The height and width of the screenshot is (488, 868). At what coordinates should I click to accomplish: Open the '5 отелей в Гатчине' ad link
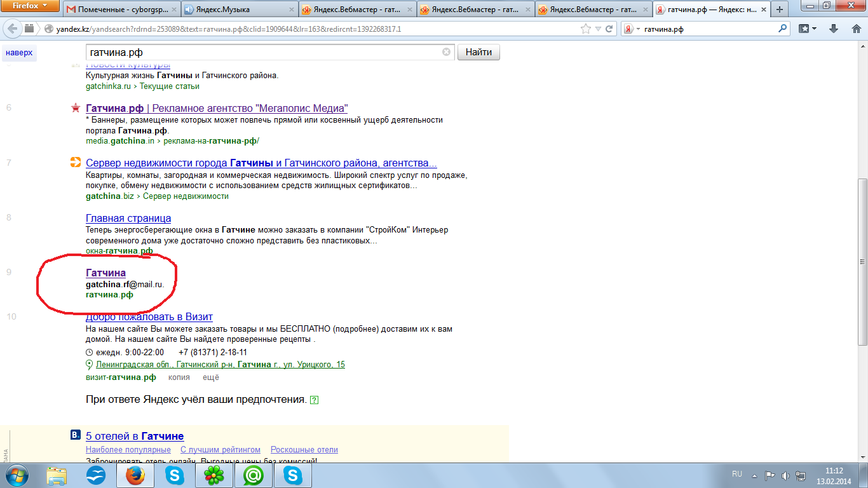[x=135, y=437]
